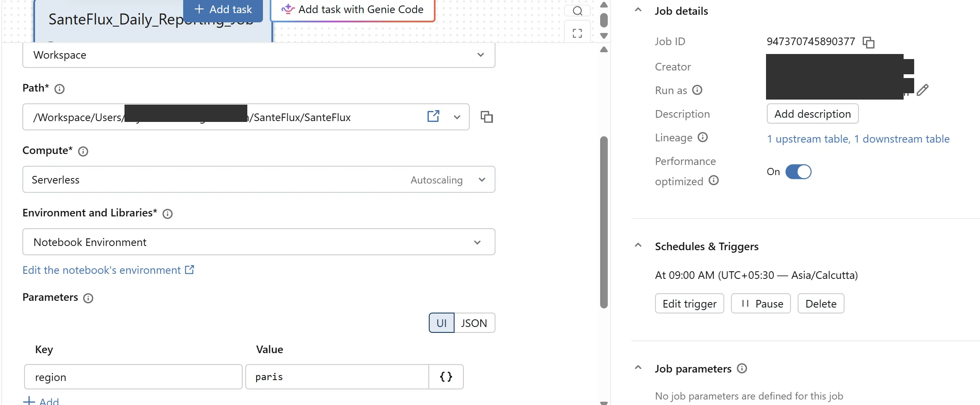980x405 pixels.
Task: Switch parameters view to JSON
Action: click(x=474, y=323)
